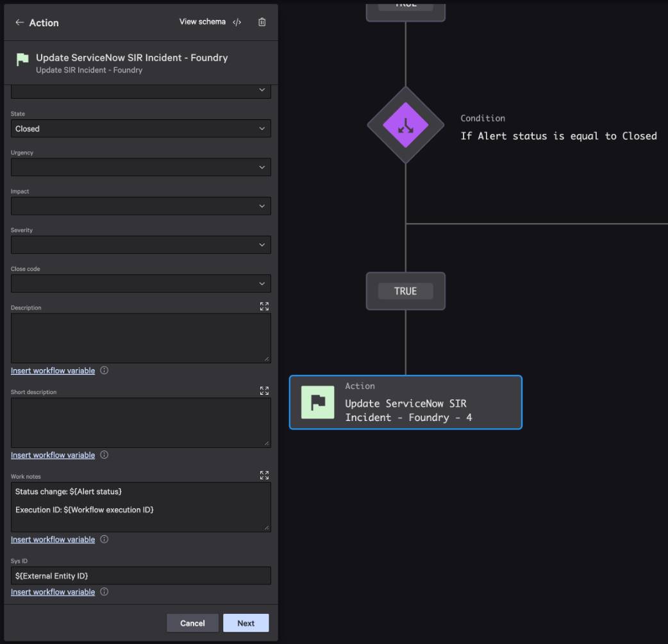The height and width of the screenshot is (644, 668).
Task: Click info icon beside Description's insert variable
Action: coord(104,370)
